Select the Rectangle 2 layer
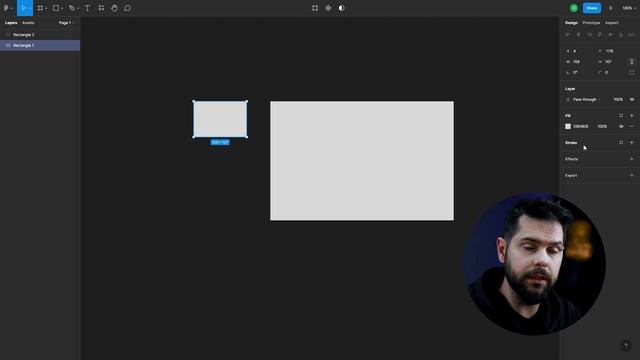Image resolution: width=640 pixels, height=360 pixels. [x=40, y=35]
